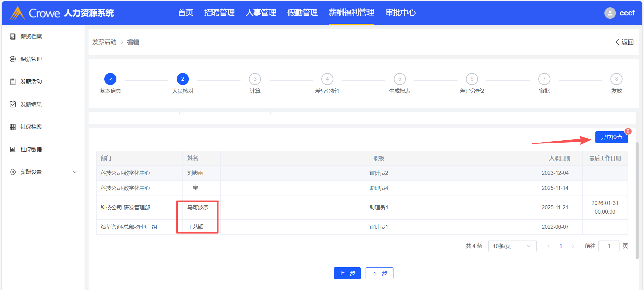Viewport: 644px width, 290px height.
Task: Click the cccf username text
Action: pyautogui.click(x=627, y=13)
